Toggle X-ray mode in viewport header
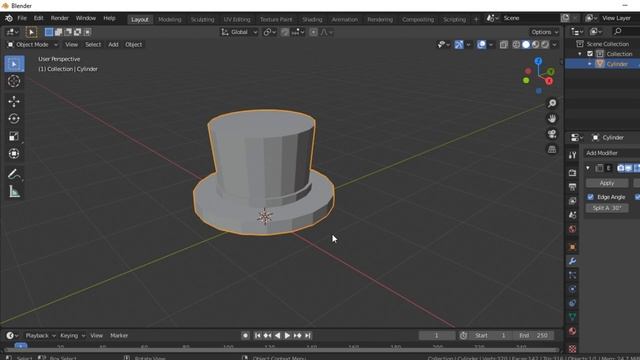Viewport: 640px width, 360px height. coord(503,44)
